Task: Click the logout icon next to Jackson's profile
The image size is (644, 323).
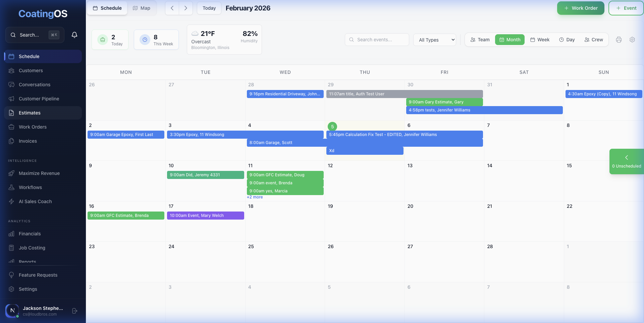Action: pyautogui.click(x=74, y=311)
